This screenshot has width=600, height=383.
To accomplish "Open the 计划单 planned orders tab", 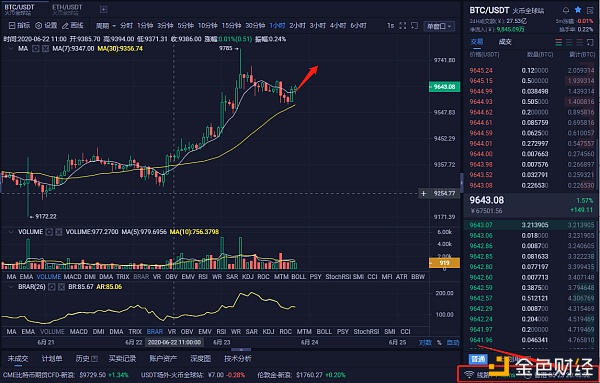I will pyautogui.click(x=52, y=359).
